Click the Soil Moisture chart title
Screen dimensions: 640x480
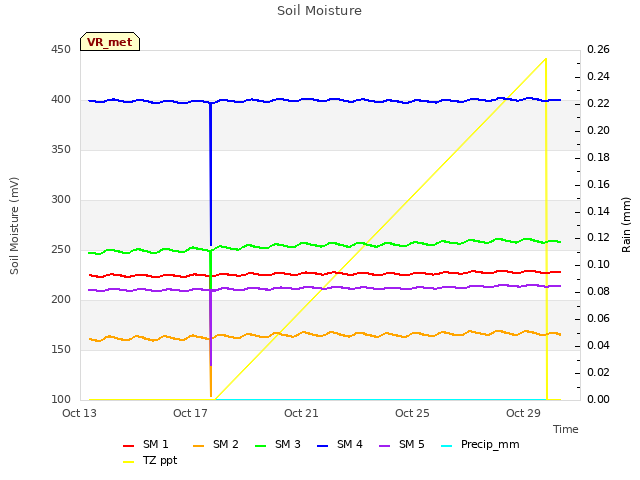pos(319,11)
